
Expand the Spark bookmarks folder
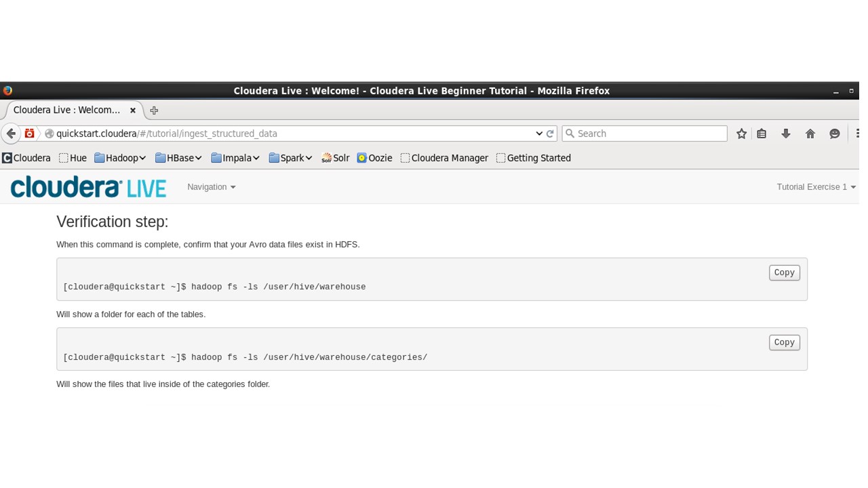290,158
